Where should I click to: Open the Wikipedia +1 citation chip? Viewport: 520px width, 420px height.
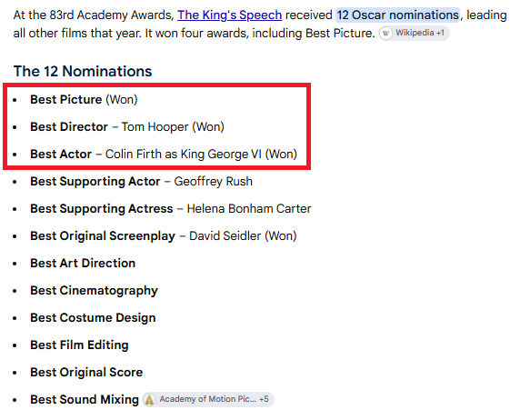click(415, 33)
